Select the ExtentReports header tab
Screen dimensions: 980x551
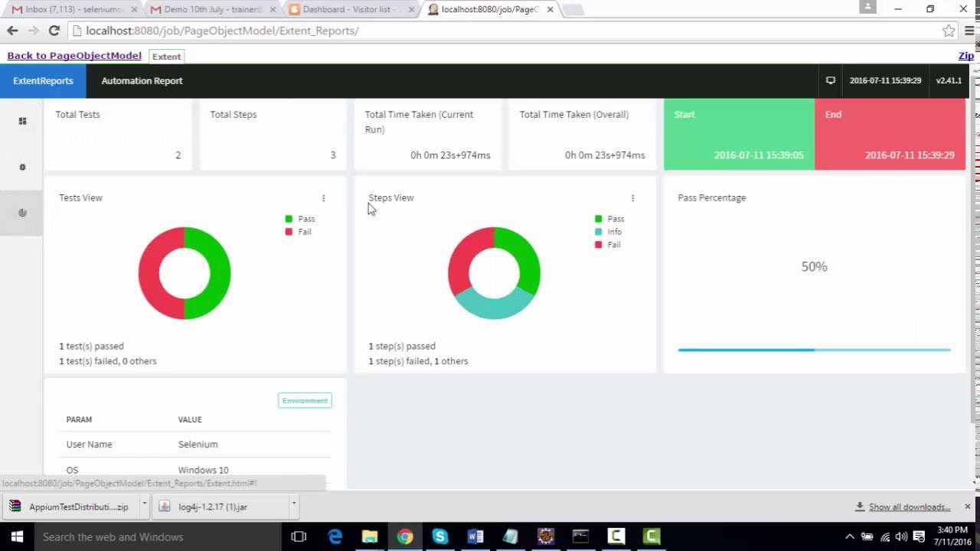(x=43, y=81)
